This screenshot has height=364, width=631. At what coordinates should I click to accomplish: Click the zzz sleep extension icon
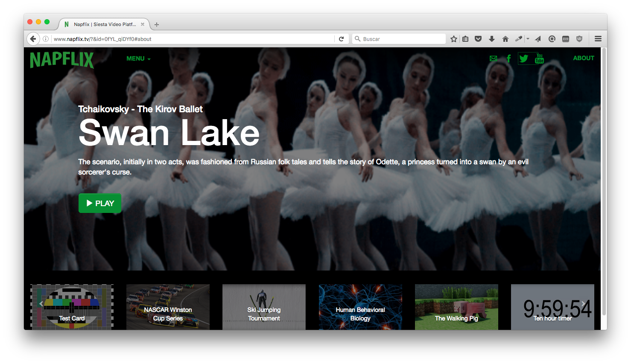pos(566,39)
